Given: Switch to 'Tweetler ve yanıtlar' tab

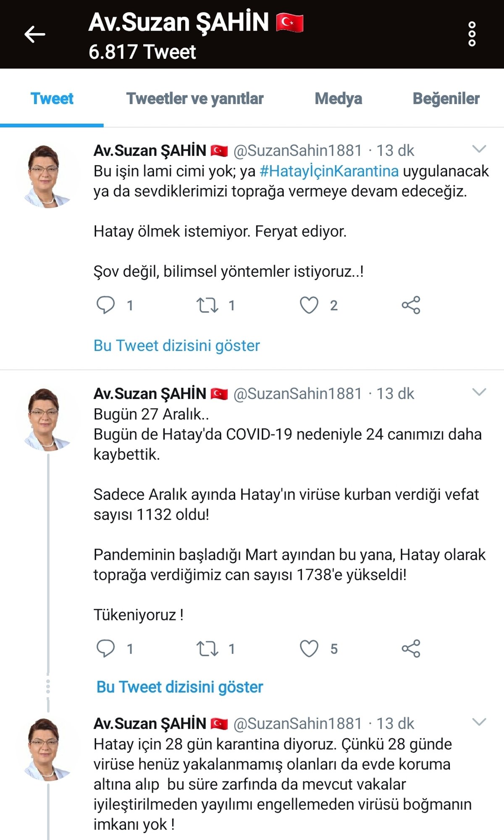Looking at the screenshot, I should tap(195, 99).
